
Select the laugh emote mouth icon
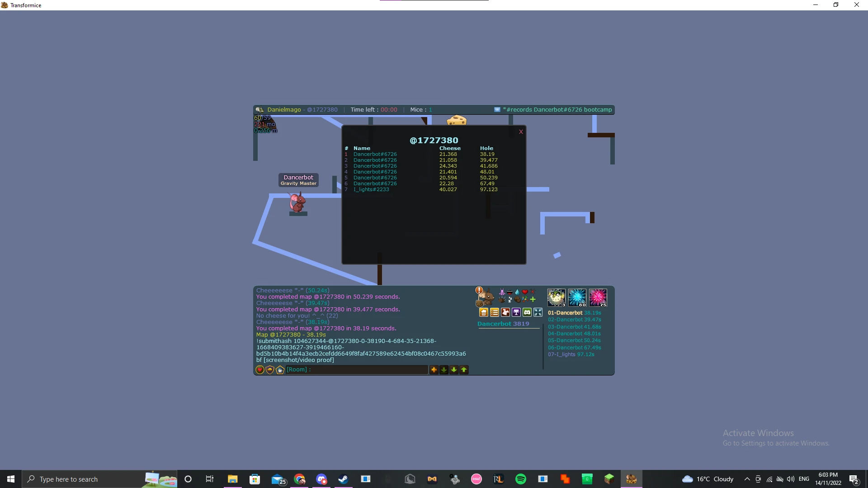[510, 292]
